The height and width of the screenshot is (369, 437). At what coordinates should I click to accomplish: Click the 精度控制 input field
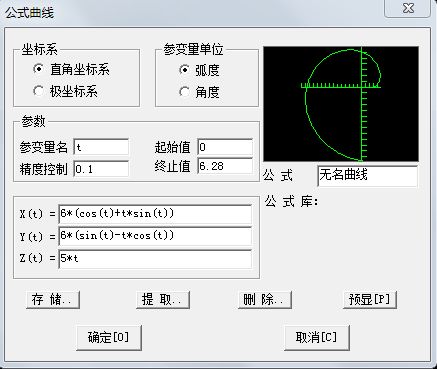click(x=101, y=169)
